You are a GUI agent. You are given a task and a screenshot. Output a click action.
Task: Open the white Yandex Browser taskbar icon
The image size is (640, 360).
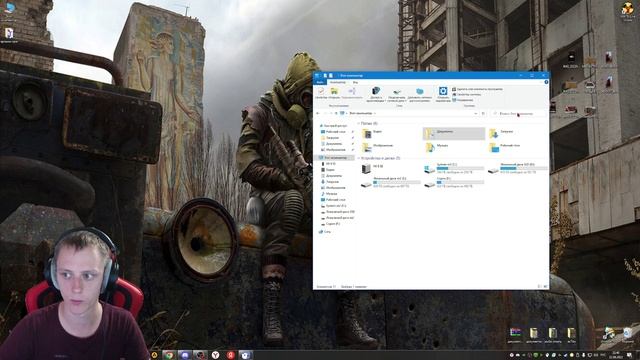[x=215, y=355]
